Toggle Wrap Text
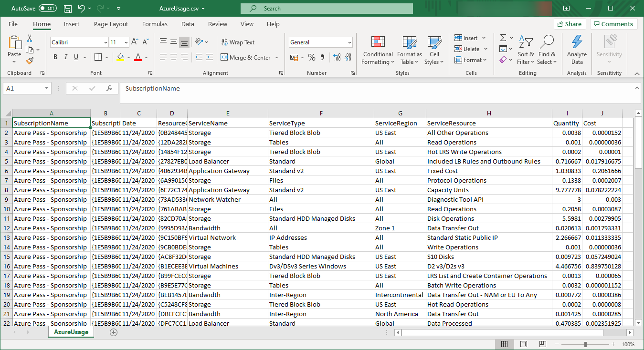Viewport: 644px width, 350px height. pyautogui.click(x=238, y=42)
